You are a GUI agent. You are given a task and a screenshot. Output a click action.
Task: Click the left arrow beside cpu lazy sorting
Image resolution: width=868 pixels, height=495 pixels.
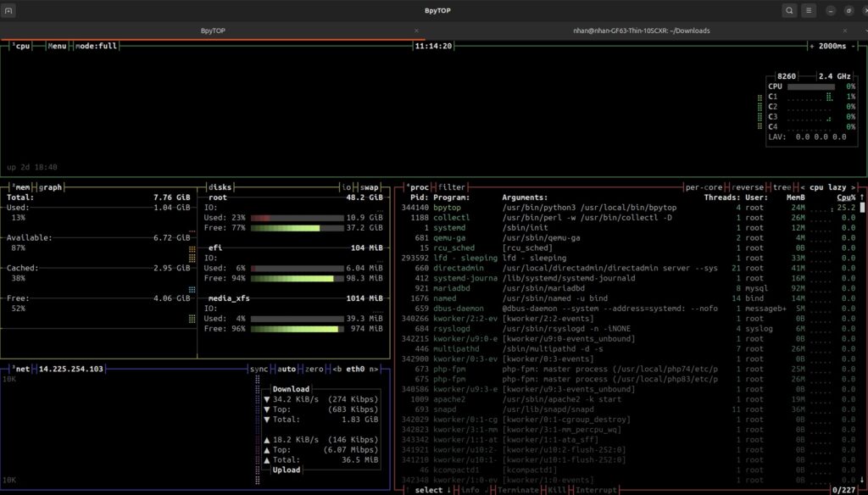coord(803,186)
